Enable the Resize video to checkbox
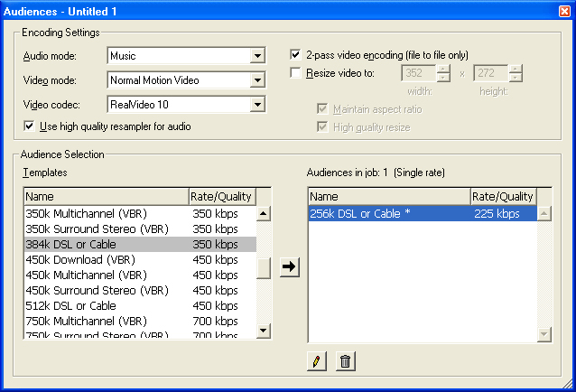Image resolution: width=576 pixels, height=392 pixels. [296, 73]
